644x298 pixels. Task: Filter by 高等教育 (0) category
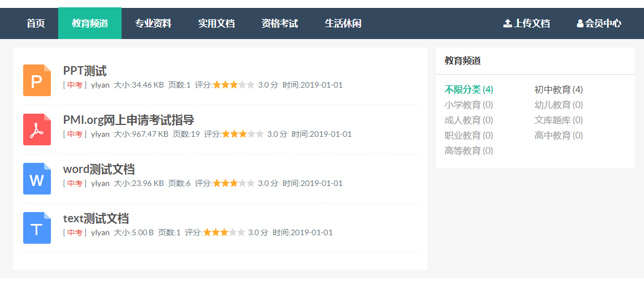point(469,151)
